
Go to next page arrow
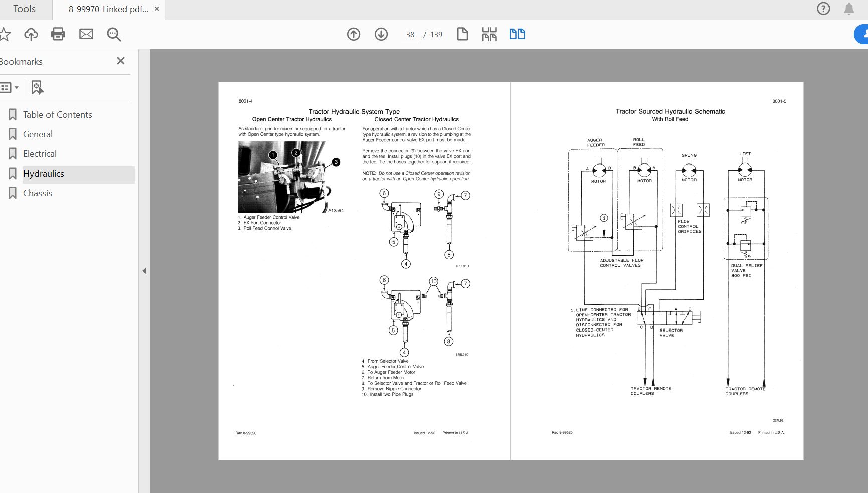[x=381, y=34]
